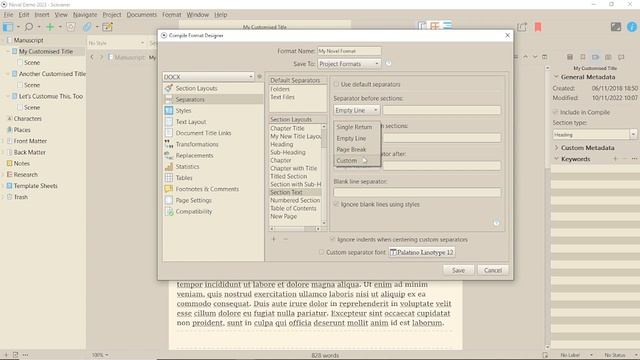Open the Documents menu
640x360 pixels.
[141, 15]
